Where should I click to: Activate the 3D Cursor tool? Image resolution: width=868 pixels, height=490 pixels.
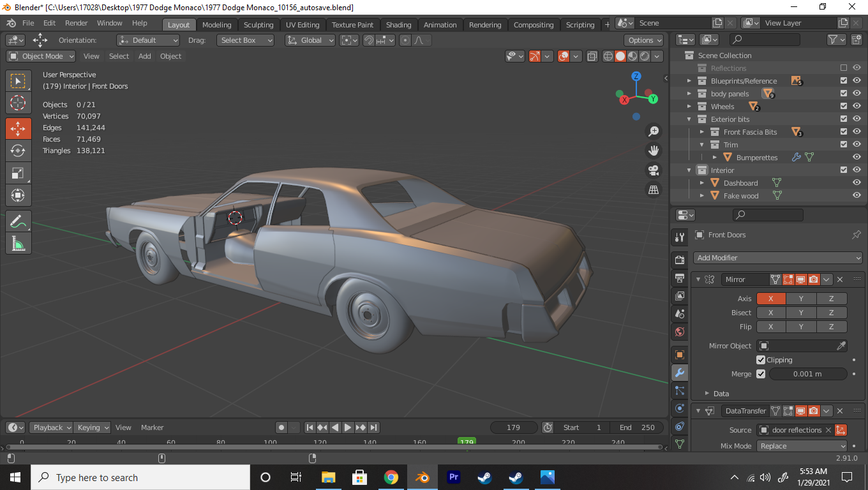click(18, 103)
